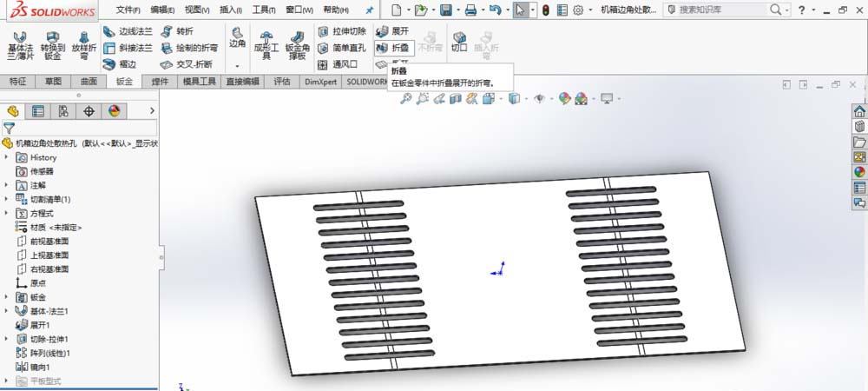The height and width of the screenshot is (391, 868).
Task: Select the 转换到钣金 convert tool
Action: pyautogui.click(x=51, y=45)
